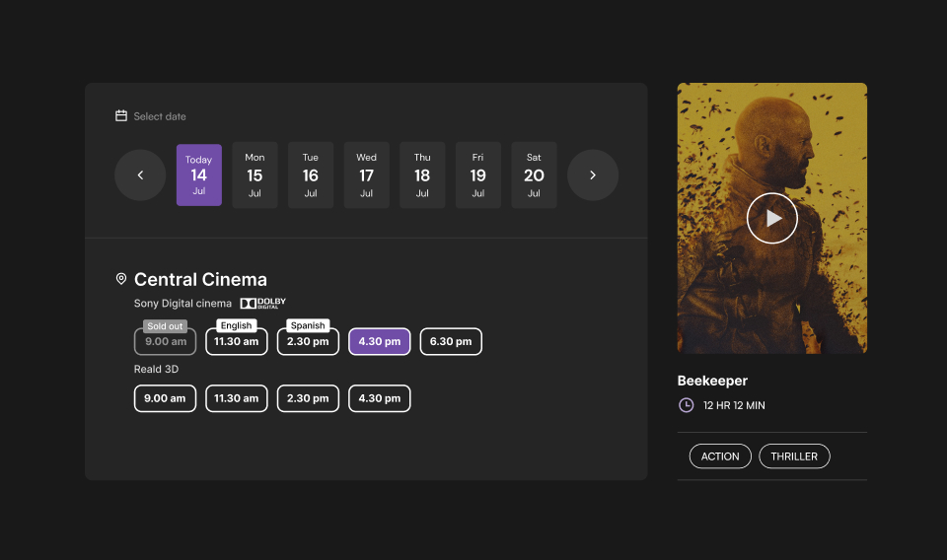This screenshot has width=947, height=560.
Task: Click the Dolby Digital logo
Action: tap(262, 303)
